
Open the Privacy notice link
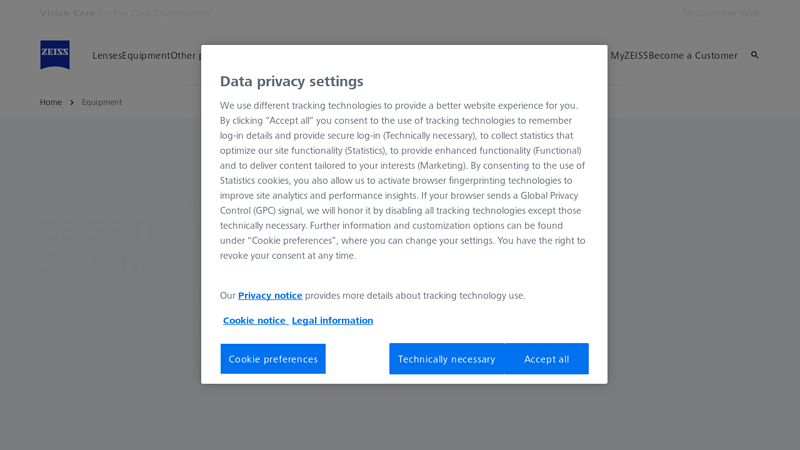[270, 296]
